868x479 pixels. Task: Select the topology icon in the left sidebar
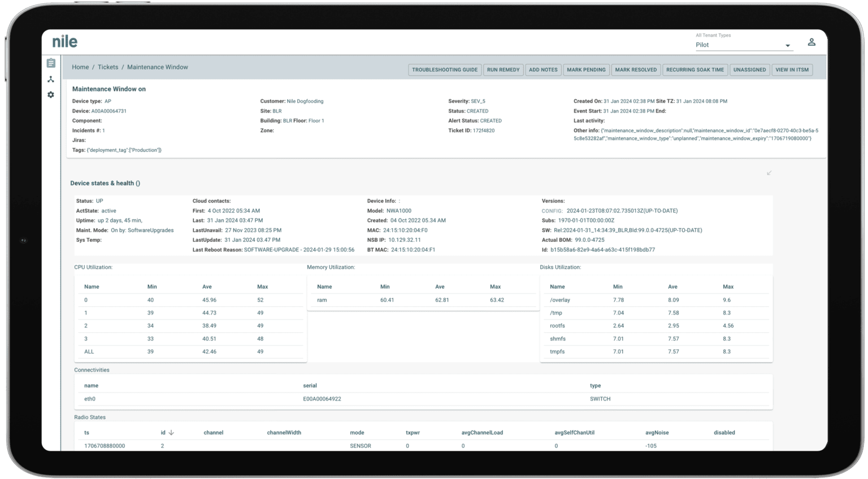pyautogui.click(x=50, y=79)
